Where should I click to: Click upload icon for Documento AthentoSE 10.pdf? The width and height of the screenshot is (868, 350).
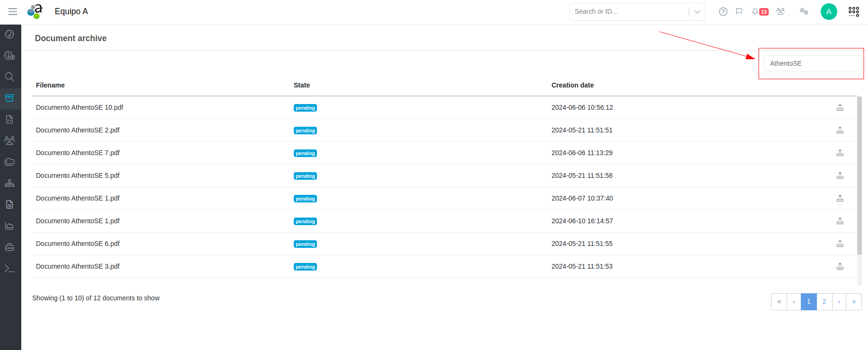point(840,107)
